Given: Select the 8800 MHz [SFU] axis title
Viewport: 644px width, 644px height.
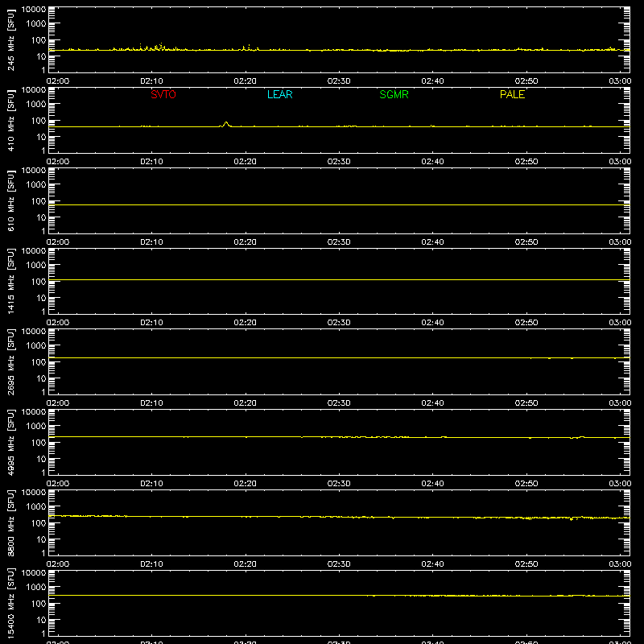Looking at the screenshot, I should coord(10,522).
